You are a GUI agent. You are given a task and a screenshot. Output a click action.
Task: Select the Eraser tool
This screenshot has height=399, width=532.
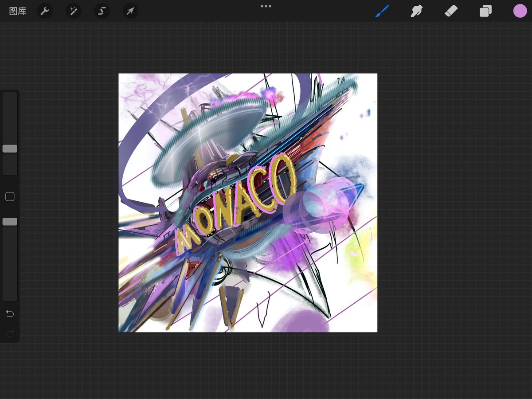click(x=451, y=11)
